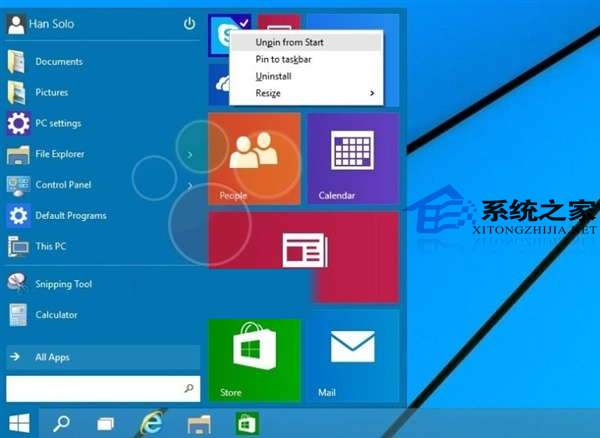Click the taskbar Search magnifier icon
The width and height of the screenshot is (600, 438).
pos(61,422)
